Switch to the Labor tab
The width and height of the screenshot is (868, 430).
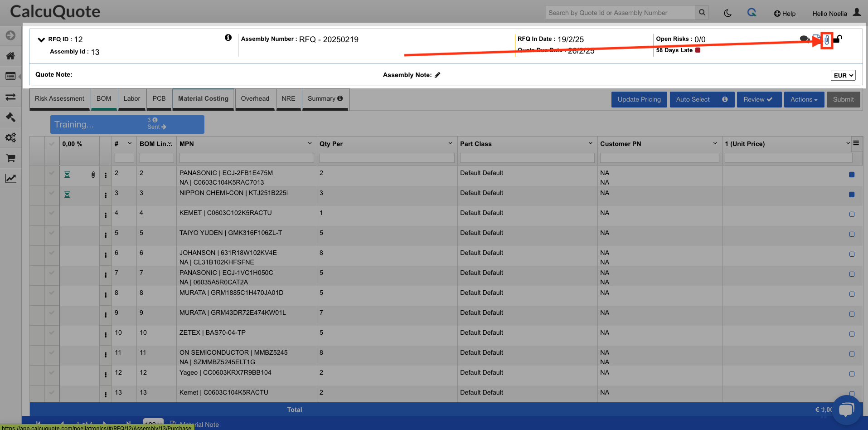[x=132, y=98]
